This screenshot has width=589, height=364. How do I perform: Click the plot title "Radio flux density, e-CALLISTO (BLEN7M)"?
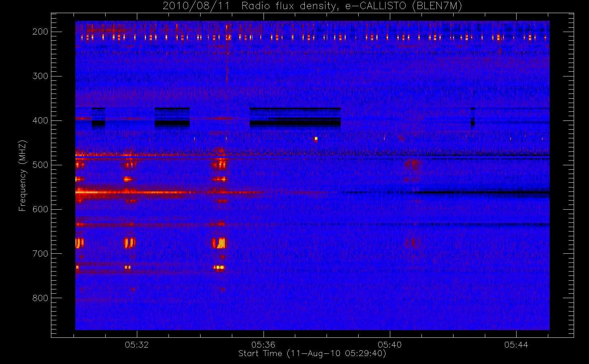[x=352, y=6]
